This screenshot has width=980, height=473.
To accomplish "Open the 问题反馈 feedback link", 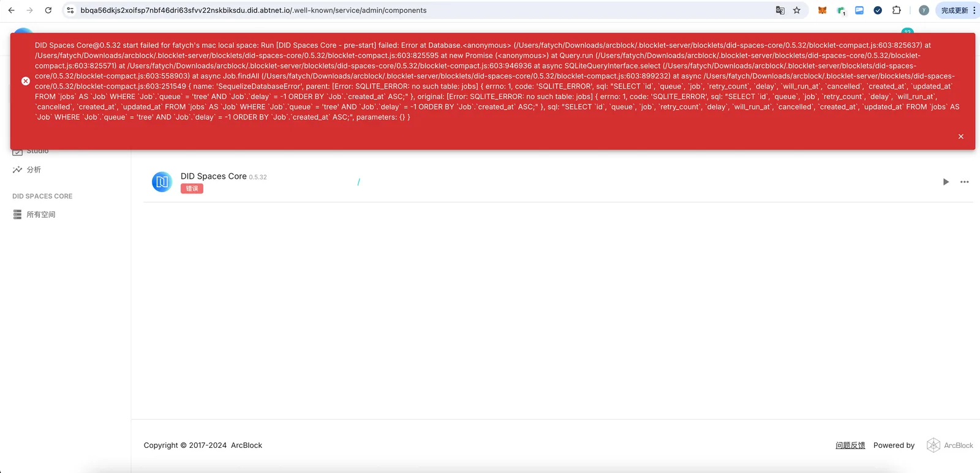I will tap(850, 445).
